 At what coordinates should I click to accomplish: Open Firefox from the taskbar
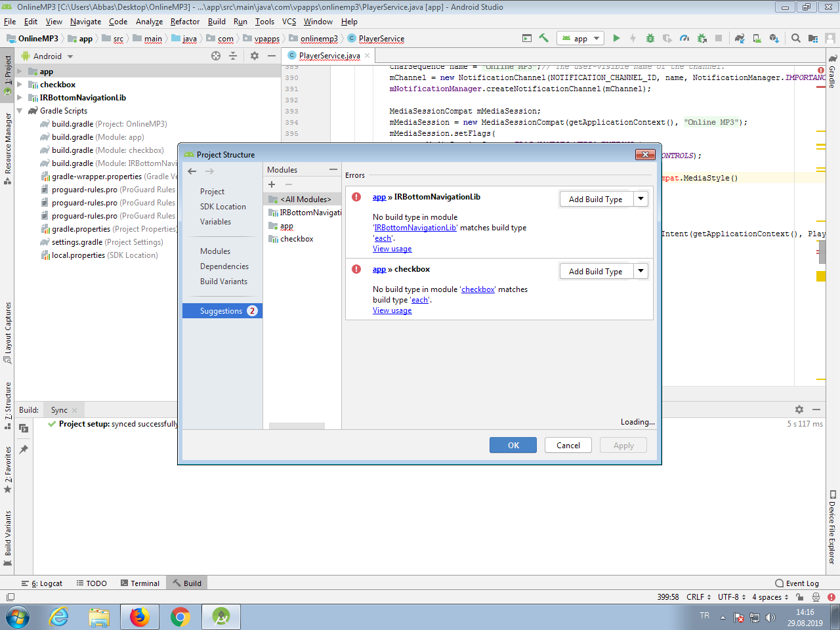(140, 617)
